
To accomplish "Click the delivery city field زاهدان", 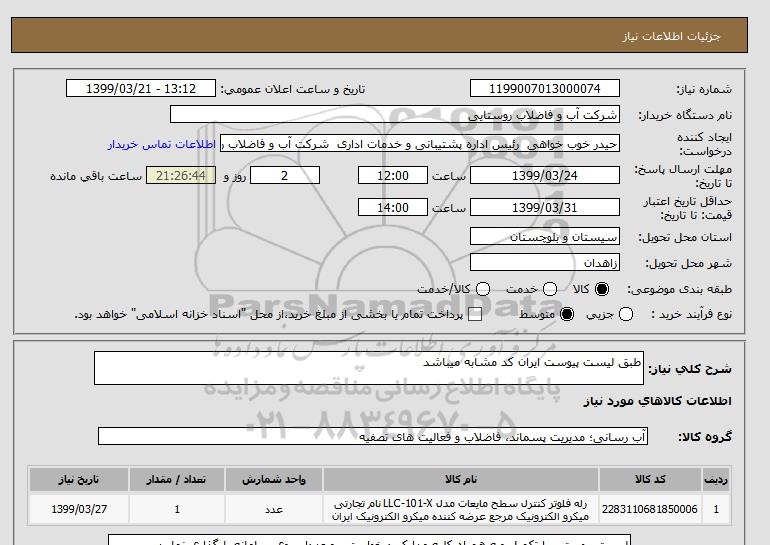I will [x=545, y=263].
